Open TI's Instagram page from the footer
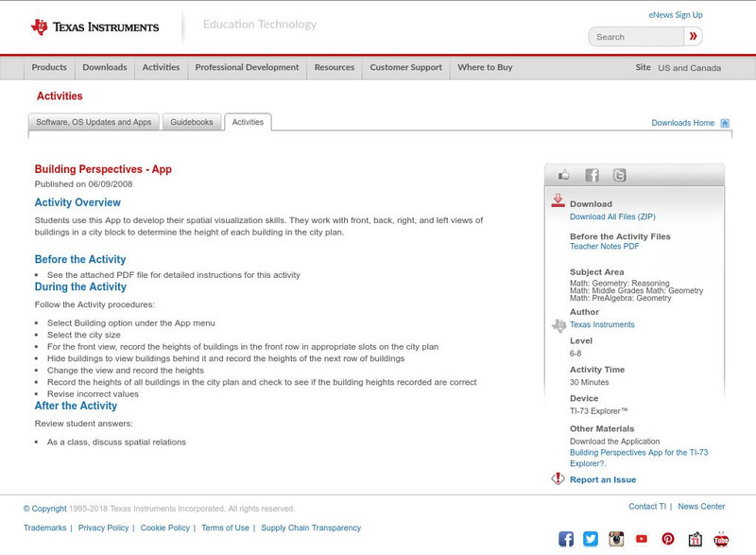 (x=616, y=538)
